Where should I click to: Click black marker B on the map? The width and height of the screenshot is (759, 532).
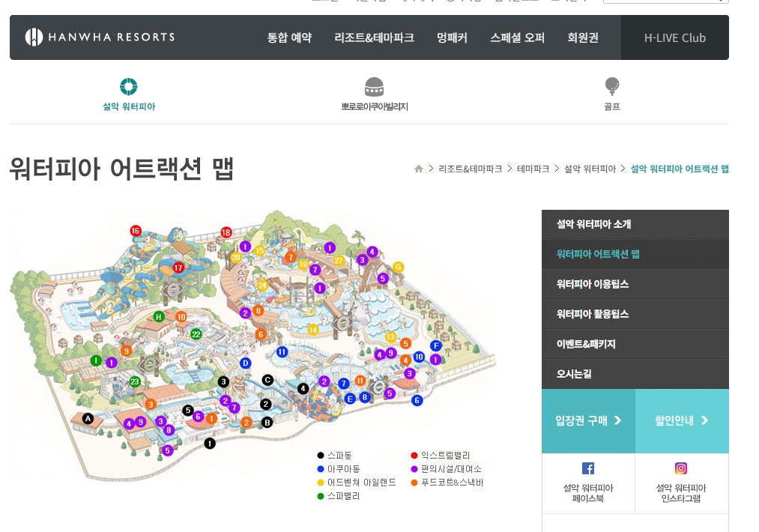click(x=267, y=423)
